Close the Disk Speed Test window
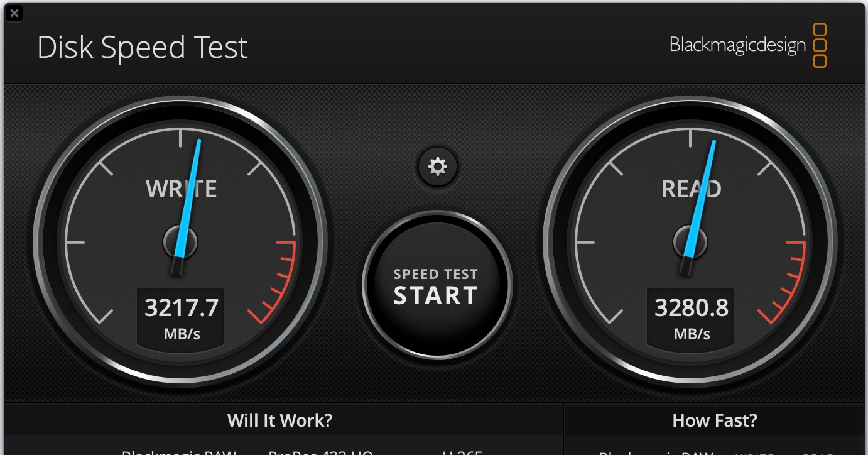This screenshot has width=868, height=455. [14, 13]
